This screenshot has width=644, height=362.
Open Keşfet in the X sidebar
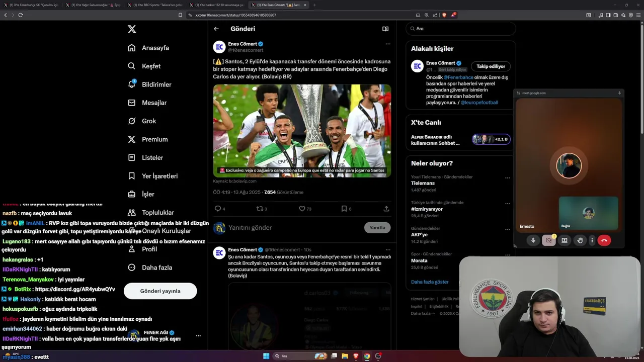tap(144, 66)
